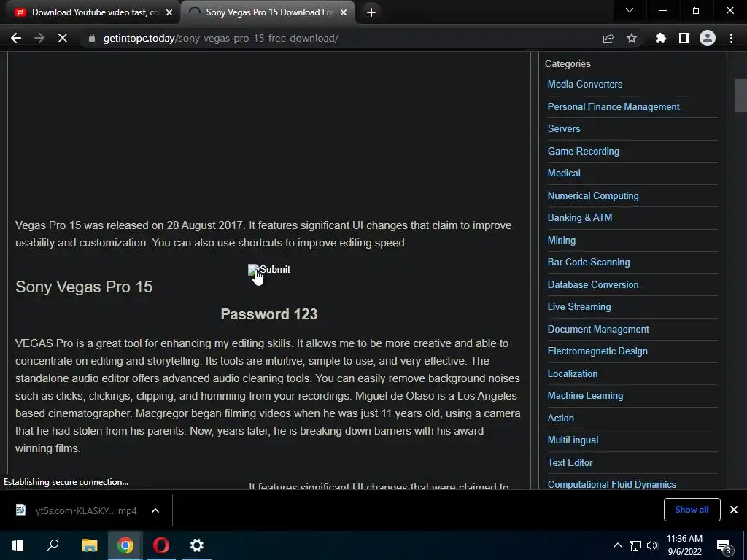Close the downloads bar
This screenshot has height=560, width=747.
pos(734,510)
